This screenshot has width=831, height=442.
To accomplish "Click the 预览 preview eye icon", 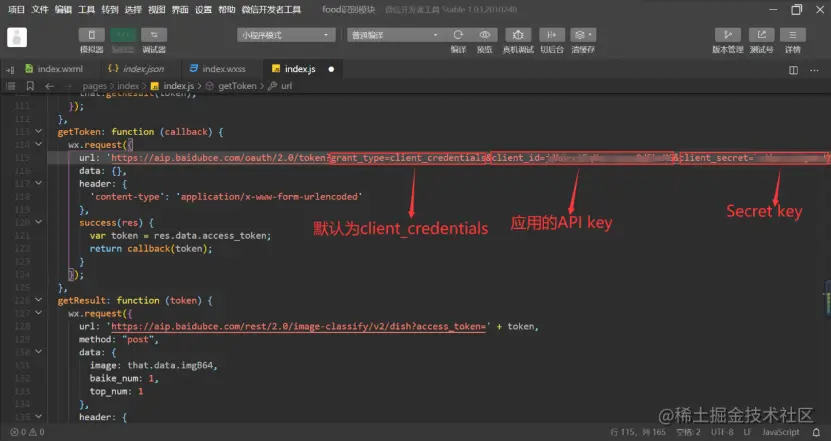I will [x=484, y=35].
